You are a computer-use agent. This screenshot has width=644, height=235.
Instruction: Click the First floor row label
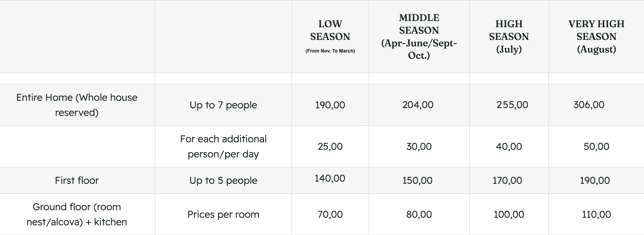(x=77, y=180)
